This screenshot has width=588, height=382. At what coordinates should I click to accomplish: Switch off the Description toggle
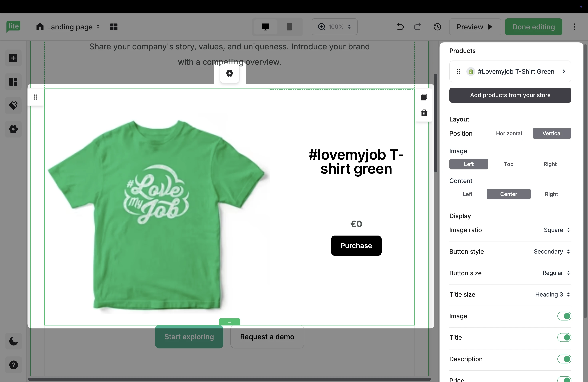pos(564,359)
